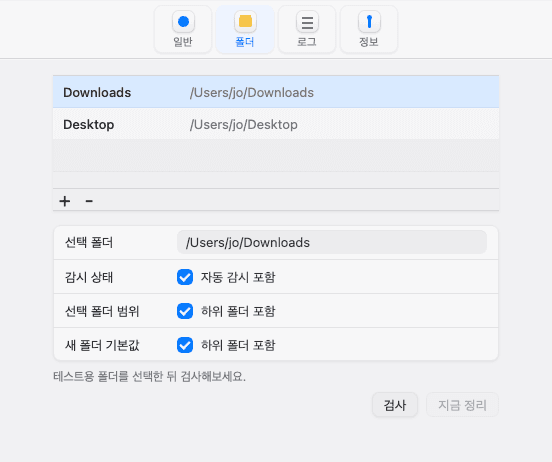
Task: Select the 폴더 tab
Action: [245, 30]
